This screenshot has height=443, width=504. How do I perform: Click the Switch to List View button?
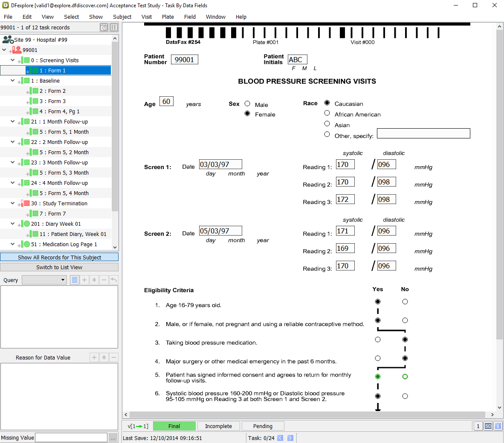pyautogui.click(x=59, y=267)
